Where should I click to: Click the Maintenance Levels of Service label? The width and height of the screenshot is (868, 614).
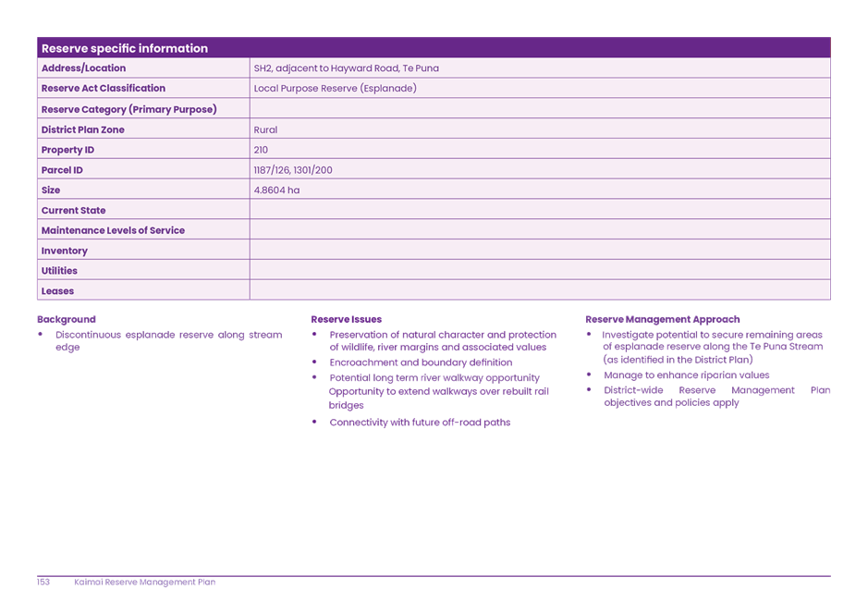[112, 230]
